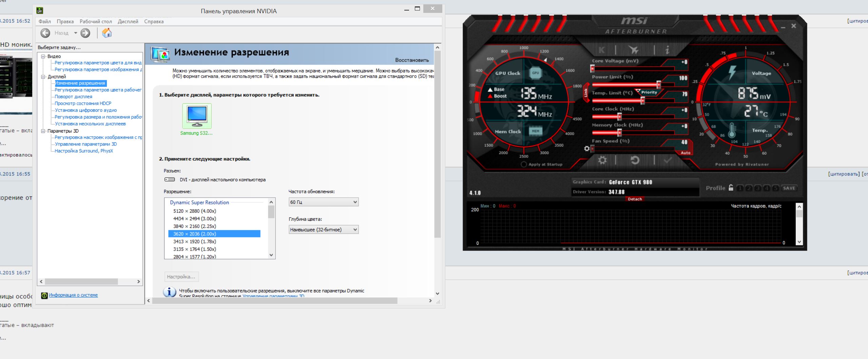Screen dimensions: 868x359
Task: Select profile slot 4 in Afterburner
Action: 766,188
